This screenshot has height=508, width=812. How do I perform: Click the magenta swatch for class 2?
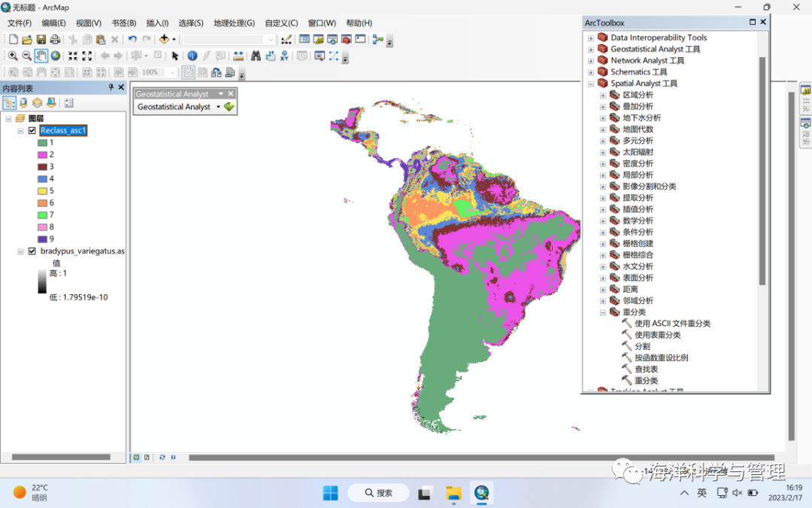coord(42,154)
